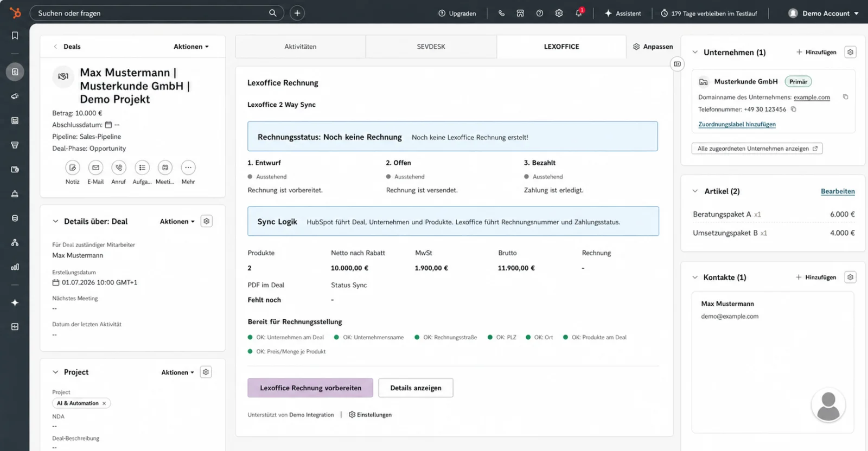The height and width of the screenshot is (451, 868).
Task: Open the database icon in left sidebar
Action: (15, 218)
